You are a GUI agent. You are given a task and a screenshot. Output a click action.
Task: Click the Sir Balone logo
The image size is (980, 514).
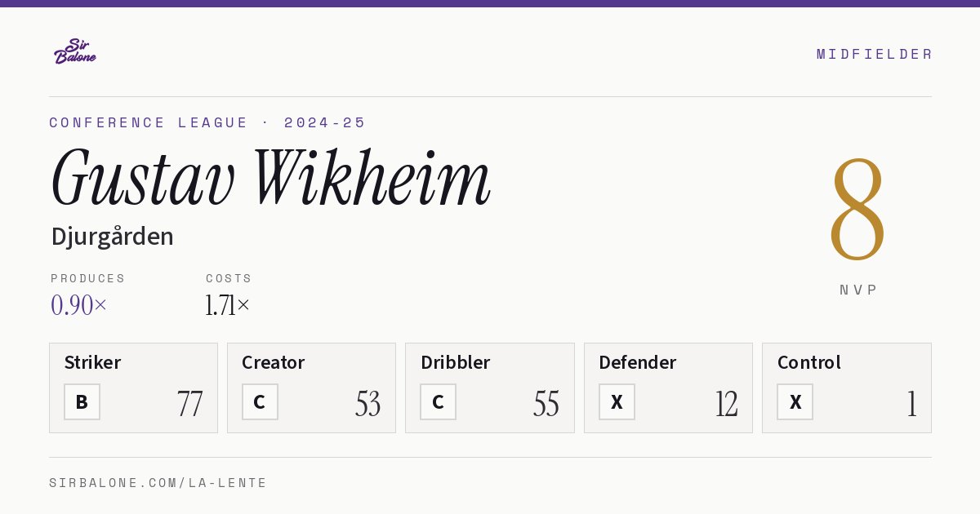[75, 51]
